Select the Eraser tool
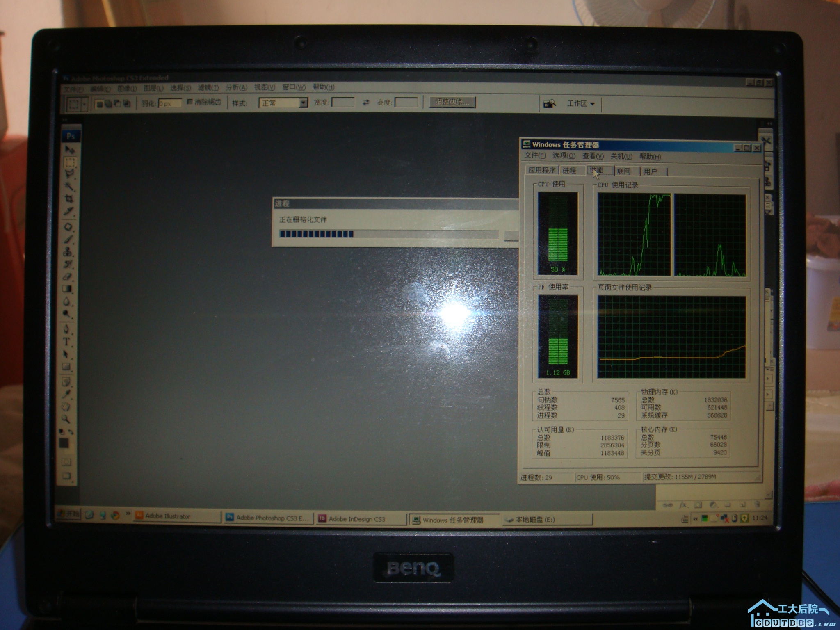The width and height of the screenshot is (840, 630). pos(68,277)
